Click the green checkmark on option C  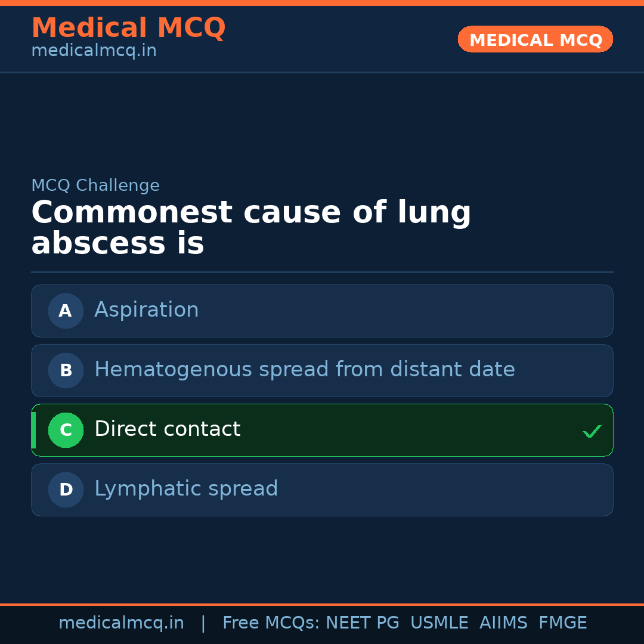(592, 431)
